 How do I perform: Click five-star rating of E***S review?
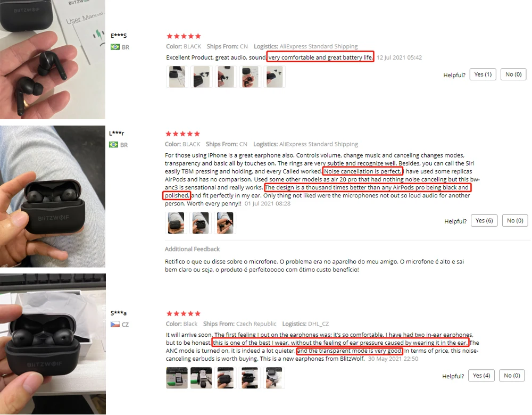point(184,36)
